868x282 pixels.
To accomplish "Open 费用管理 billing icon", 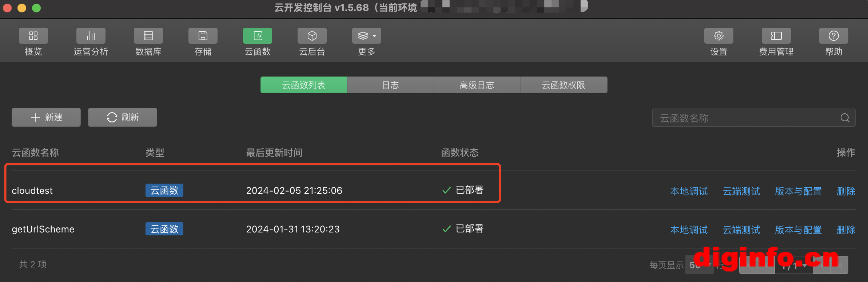I will 776,36.
